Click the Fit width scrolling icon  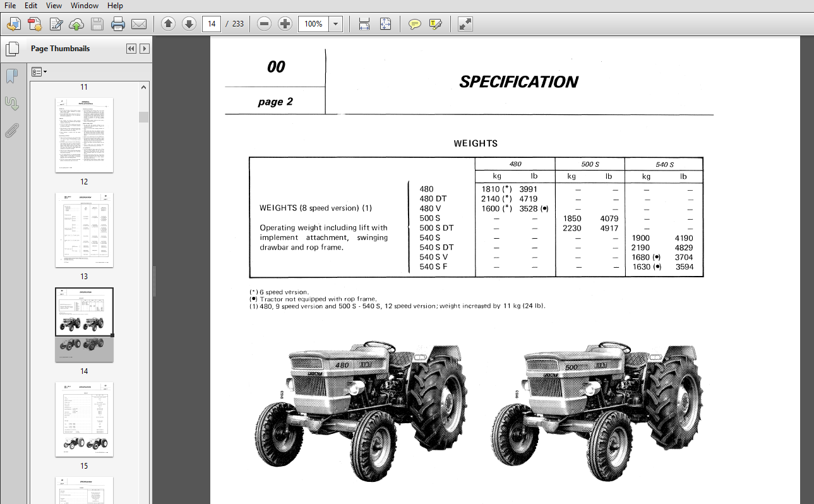tap(364, 24)
